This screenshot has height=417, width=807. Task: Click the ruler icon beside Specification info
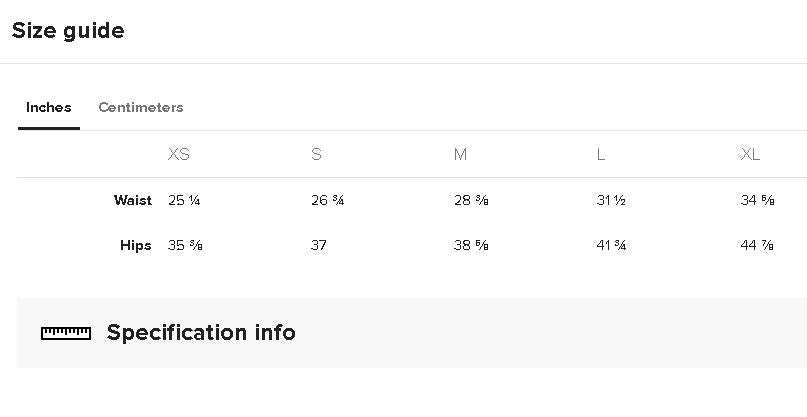coord(66,333)
